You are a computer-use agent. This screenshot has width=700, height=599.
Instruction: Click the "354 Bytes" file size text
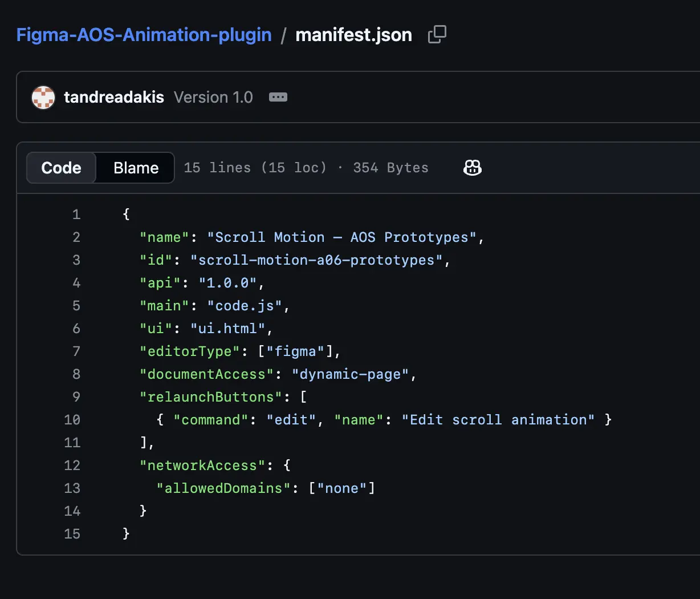coord(390,168)
